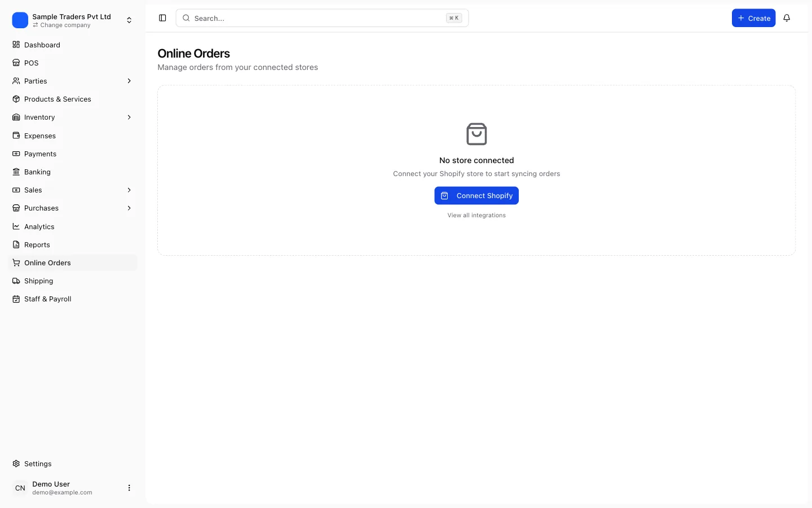
Task: Click the Parties people icon
Action: [16, 81]
